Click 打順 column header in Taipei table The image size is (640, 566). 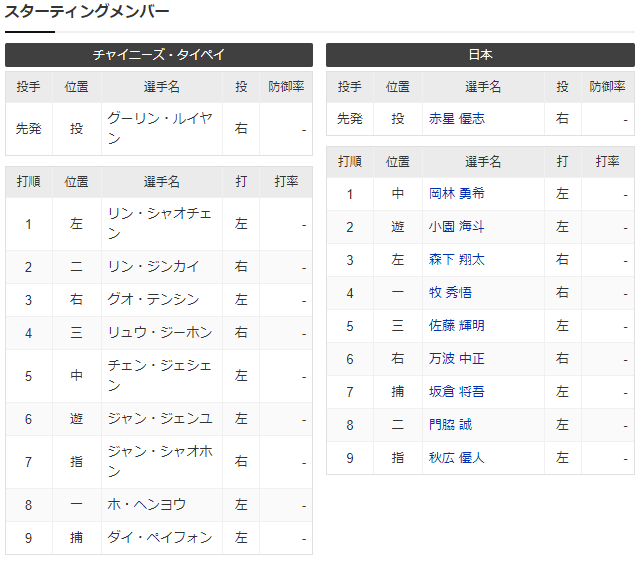(29, 182)
